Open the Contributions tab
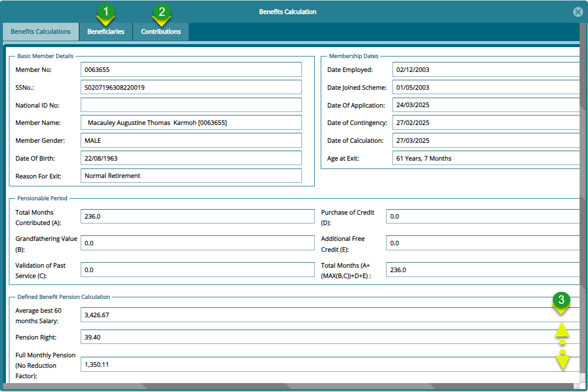This screenshot has width=588, height=392. click(x=160, y=31)
